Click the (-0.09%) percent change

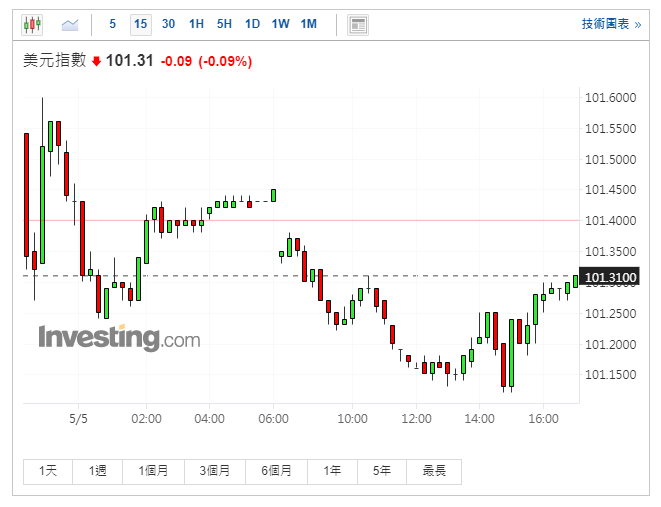click(x=225, y=62)
